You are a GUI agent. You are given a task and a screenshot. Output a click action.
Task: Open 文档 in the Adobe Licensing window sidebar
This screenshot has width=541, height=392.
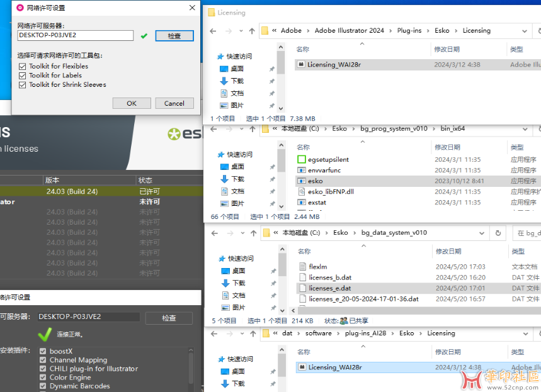tap(237, 93)
